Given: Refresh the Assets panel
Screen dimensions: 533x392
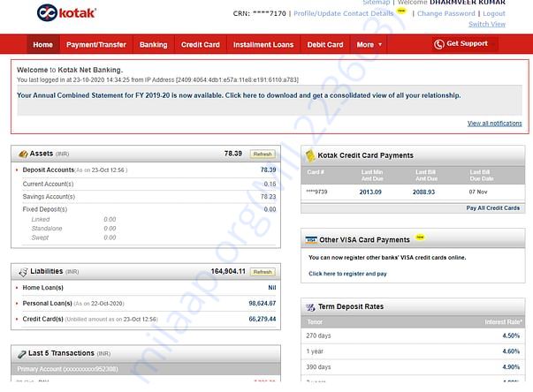Looking at the screenshot, I should [263, 155].
